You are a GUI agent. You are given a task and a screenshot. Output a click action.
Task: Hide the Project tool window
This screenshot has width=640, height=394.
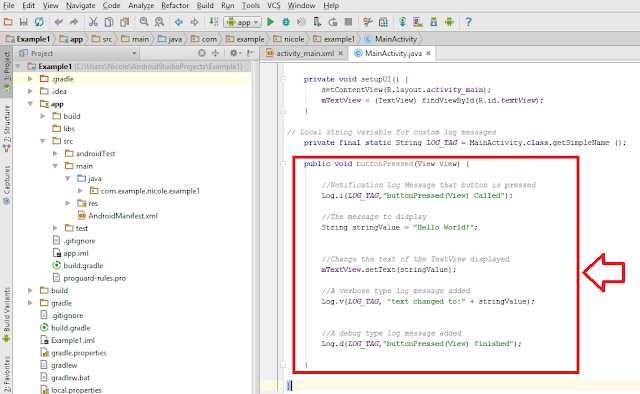point(251,53)
